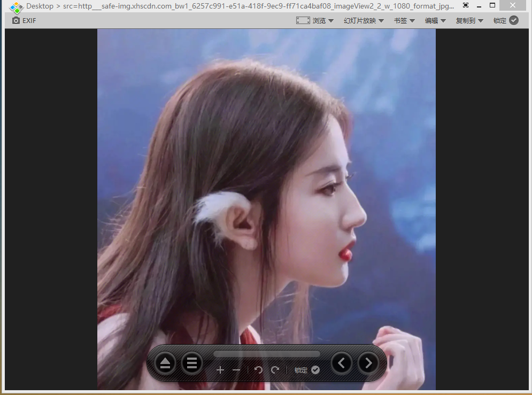Click the fullscreen rectangle icon beside 浏览
The image size is (532, 395).
coord(303,21)
